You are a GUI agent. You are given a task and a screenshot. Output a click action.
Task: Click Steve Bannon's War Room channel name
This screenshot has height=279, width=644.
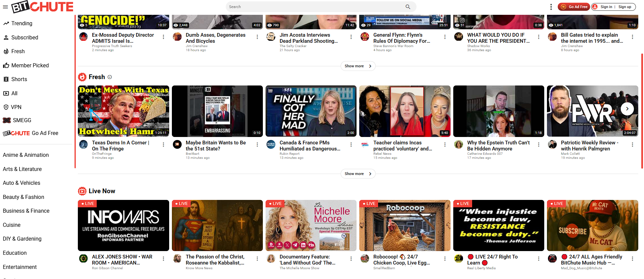coord(393,46)
